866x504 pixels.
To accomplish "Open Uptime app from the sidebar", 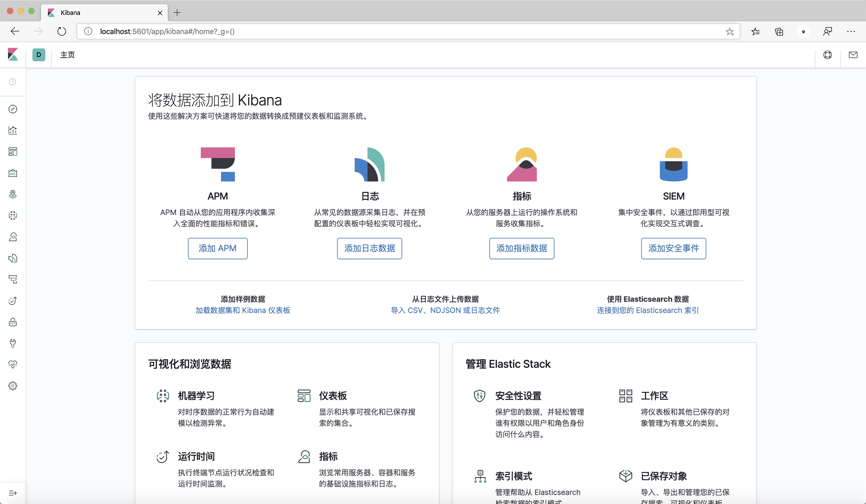I will 13,301.
